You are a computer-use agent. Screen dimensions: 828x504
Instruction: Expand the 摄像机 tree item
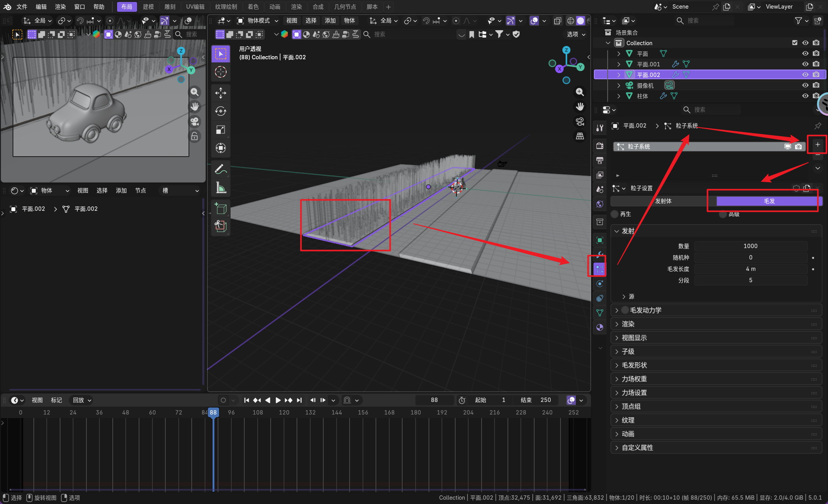click(619, 85)
